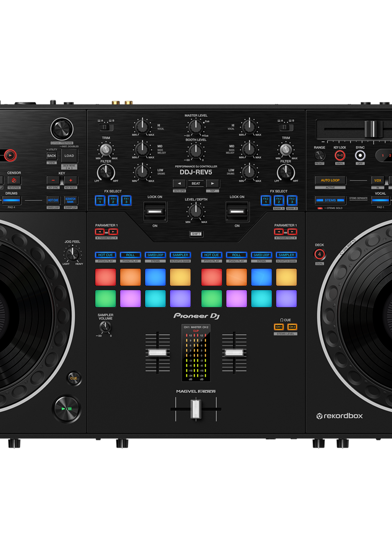Click right-side PARAMETER 1 left arrow
392x549 pixels.
click(279, 232)
